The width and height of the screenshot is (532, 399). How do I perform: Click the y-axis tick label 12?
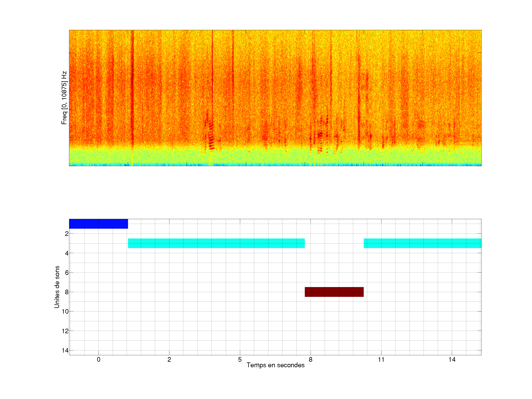[65, 331]
